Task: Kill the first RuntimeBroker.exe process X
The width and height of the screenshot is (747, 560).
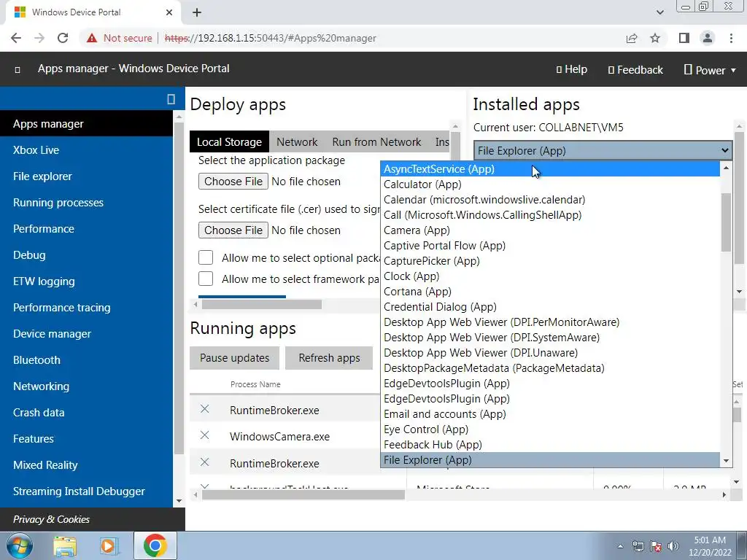Action: (x=205, y=409)
